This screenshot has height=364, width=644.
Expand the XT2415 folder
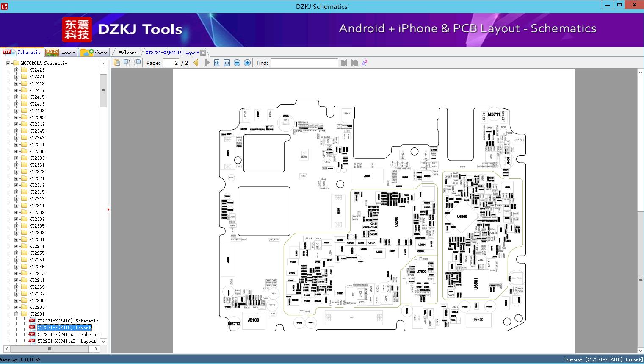tap(16, 97)
